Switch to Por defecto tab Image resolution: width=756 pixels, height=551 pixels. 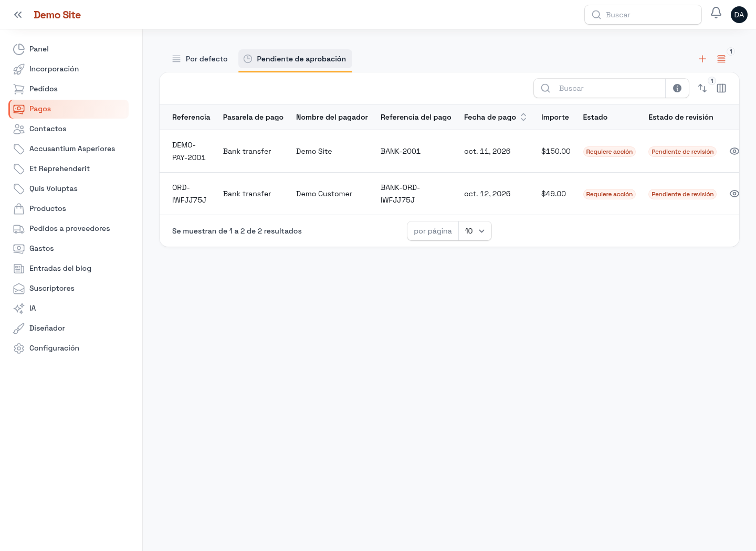[x=200, y=59]
